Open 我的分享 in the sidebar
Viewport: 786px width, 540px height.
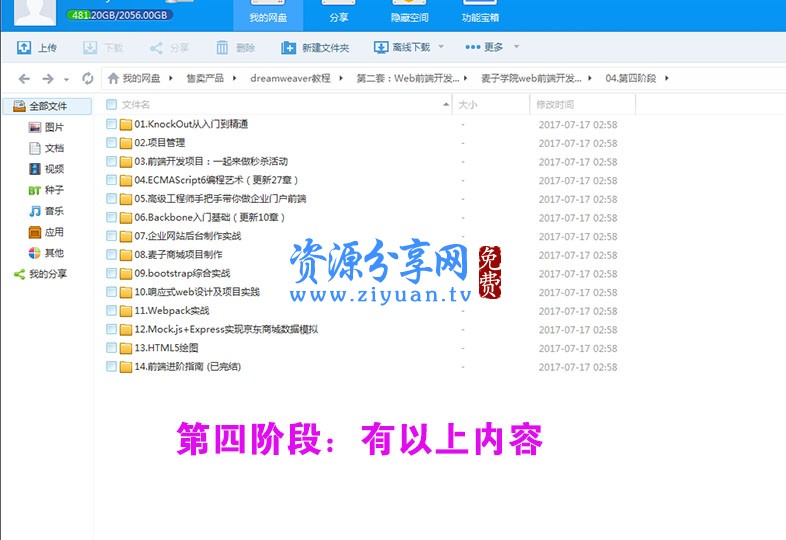[x=40, y=274]
